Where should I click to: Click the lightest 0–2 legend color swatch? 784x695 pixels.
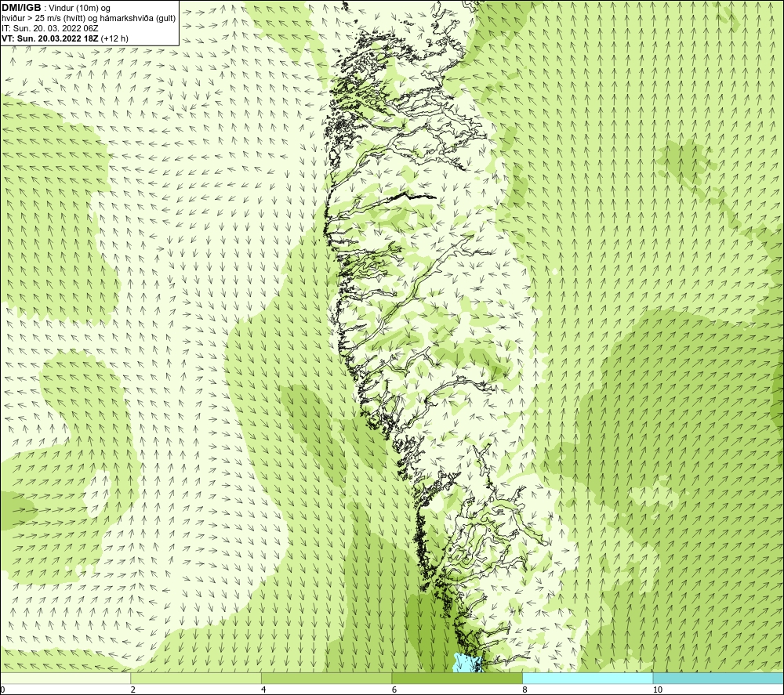pos(66,679)
